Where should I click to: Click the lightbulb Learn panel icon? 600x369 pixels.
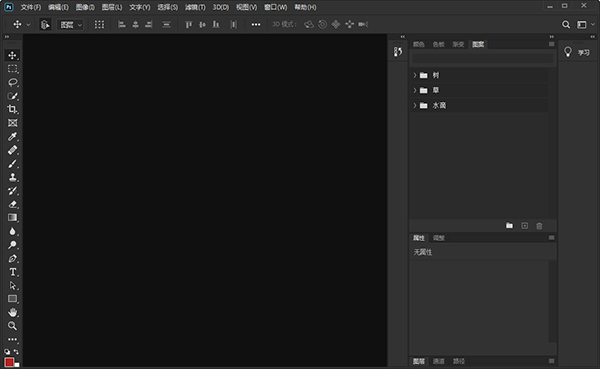pos(568,52)
